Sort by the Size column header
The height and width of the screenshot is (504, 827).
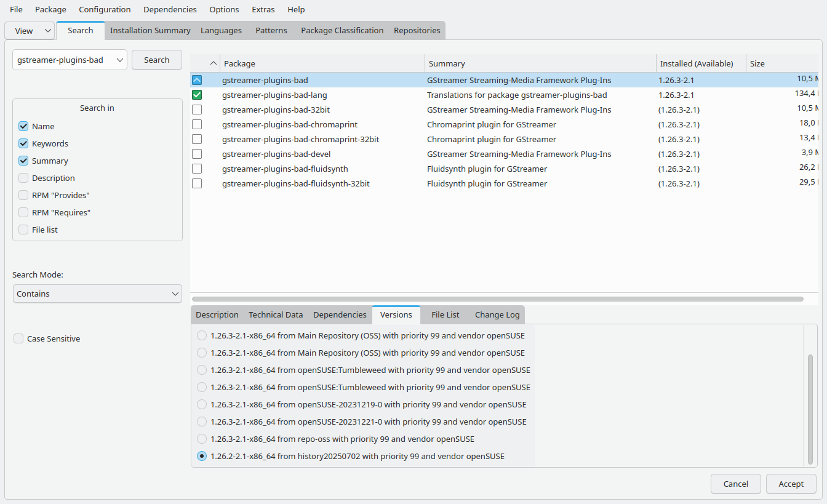pos(783,63)
